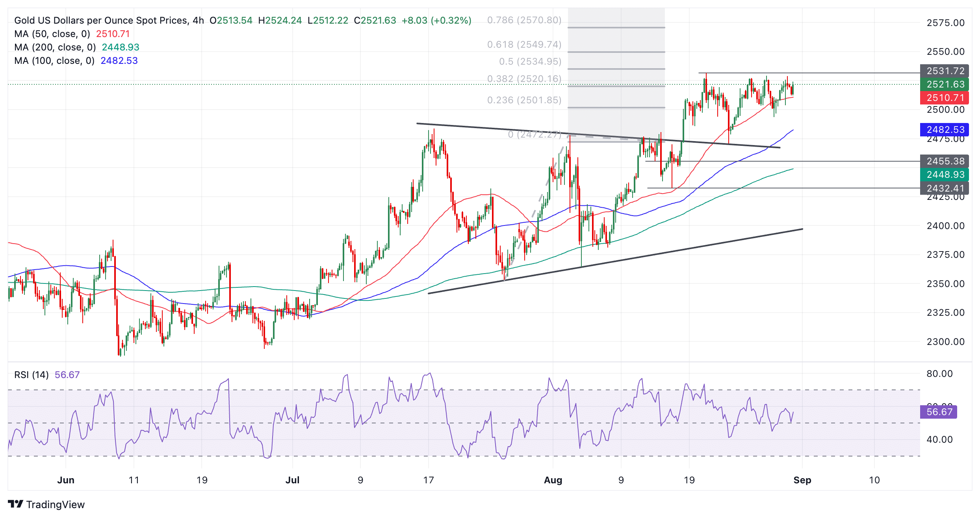Click the 2531.72 price axis label
This screenshot has height=518, width=980.
(x=944, y=71)
